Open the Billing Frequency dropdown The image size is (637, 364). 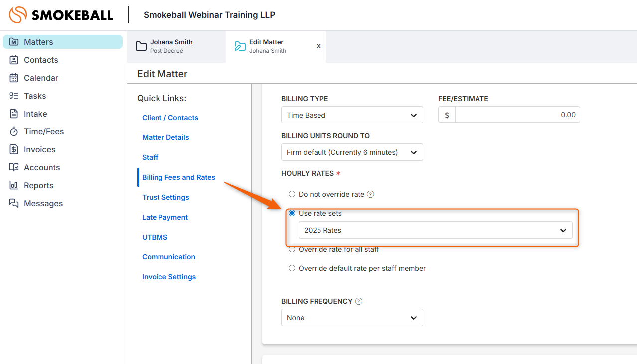[x=352, y=318]
